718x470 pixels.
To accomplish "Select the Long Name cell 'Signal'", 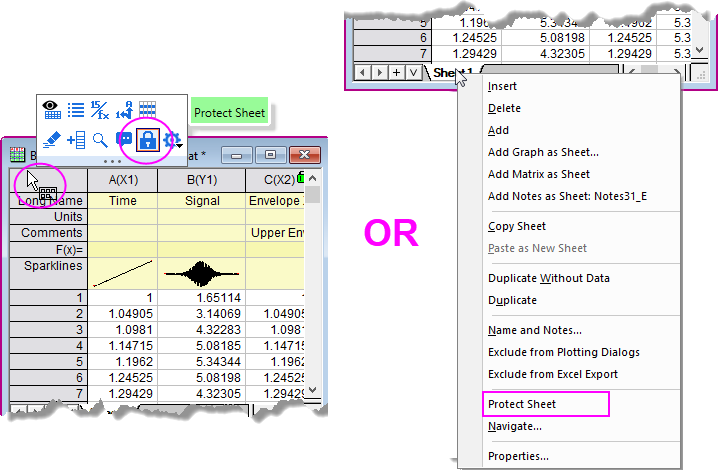I will 201,201.
